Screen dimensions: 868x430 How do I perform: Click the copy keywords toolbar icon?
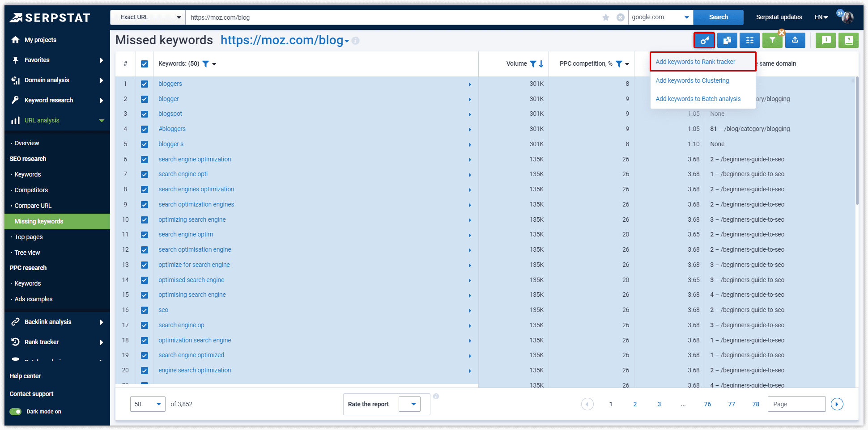point(727,40)
